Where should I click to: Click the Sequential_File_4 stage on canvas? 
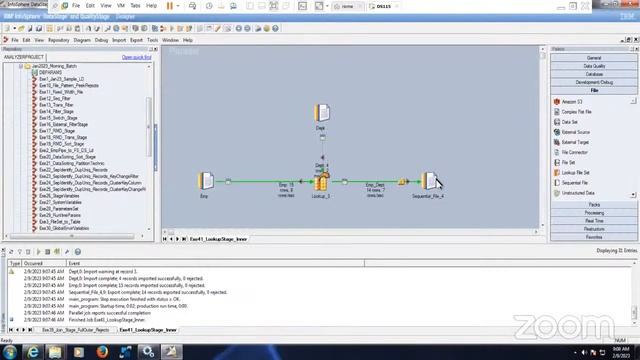click(x=429, y=181)
